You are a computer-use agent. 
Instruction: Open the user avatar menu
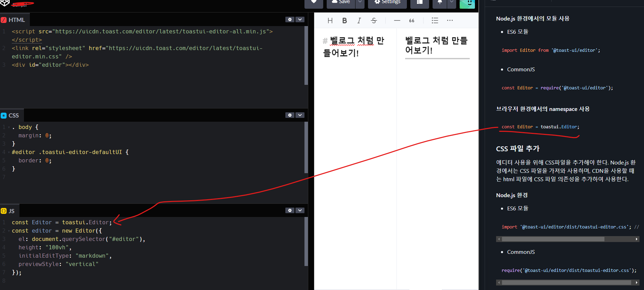[467, 3]
